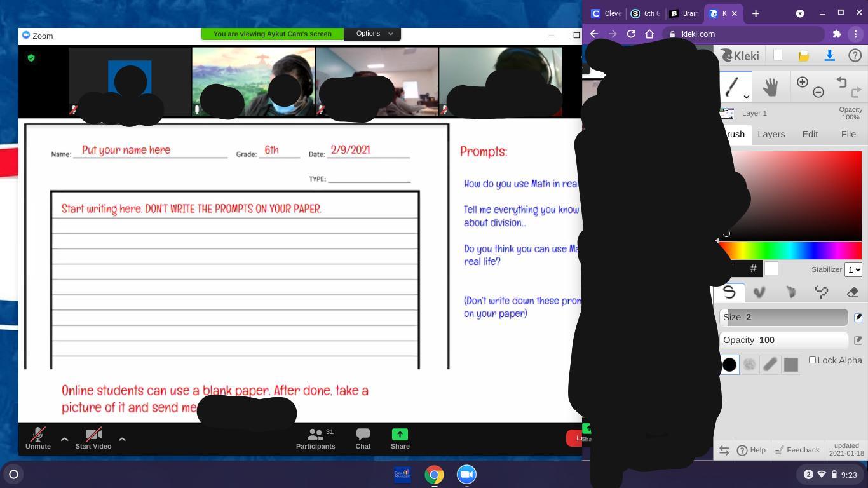Choose the blend brush type
Viewport: 868px width, 488px height.
pos(759,292)
